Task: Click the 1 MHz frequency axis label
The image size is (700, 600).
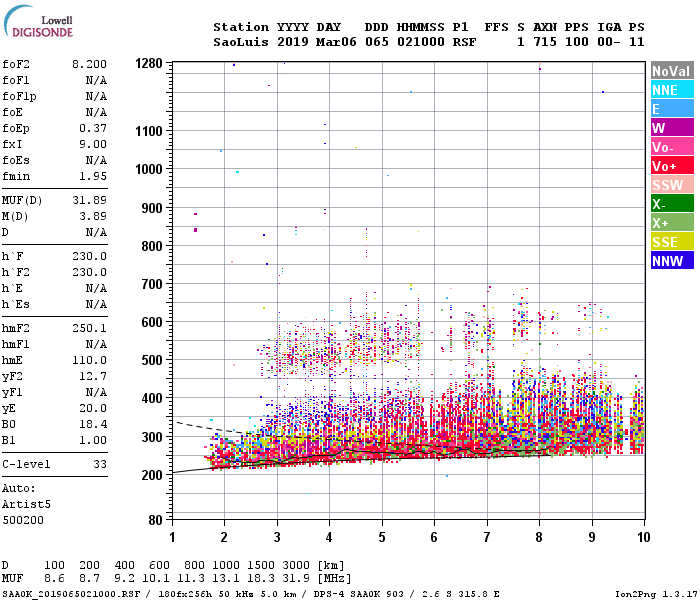Action: point(172,537)
